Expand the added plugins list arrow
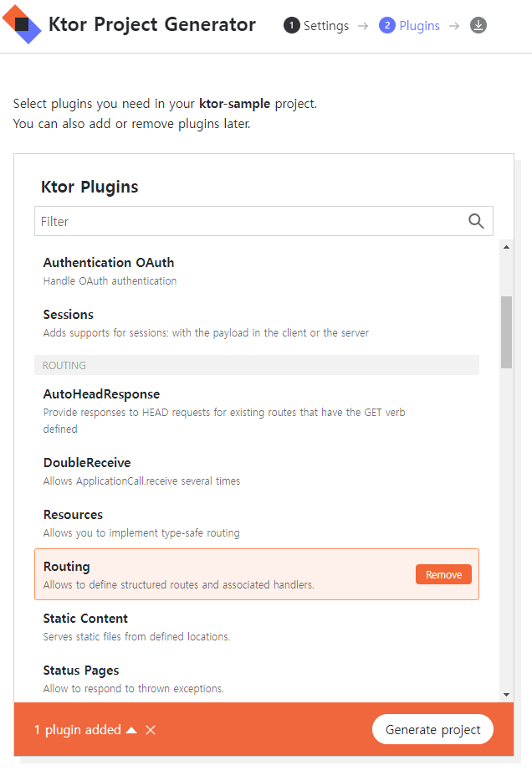This screenshot has width=532, height=771. point(131,730)
